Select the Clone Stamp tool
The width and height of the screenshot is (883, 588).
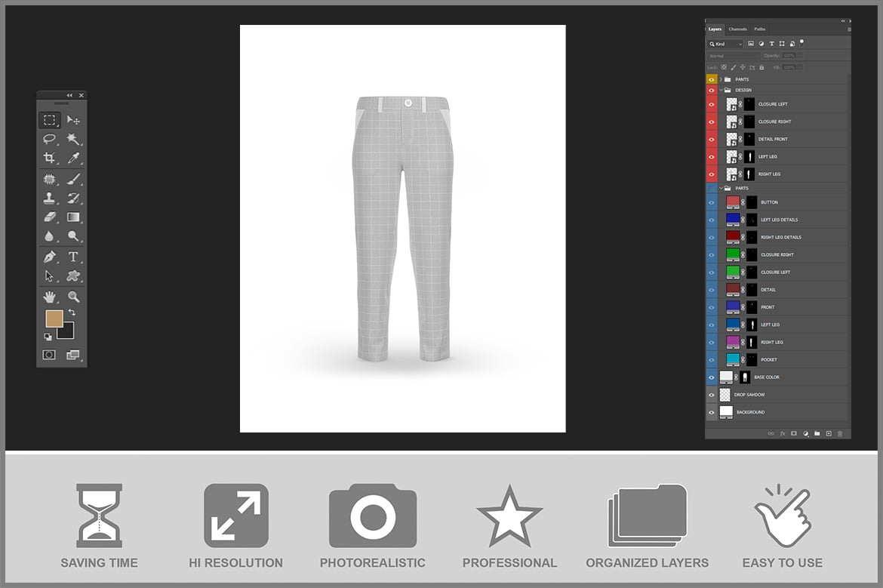[x=50, y=198]
